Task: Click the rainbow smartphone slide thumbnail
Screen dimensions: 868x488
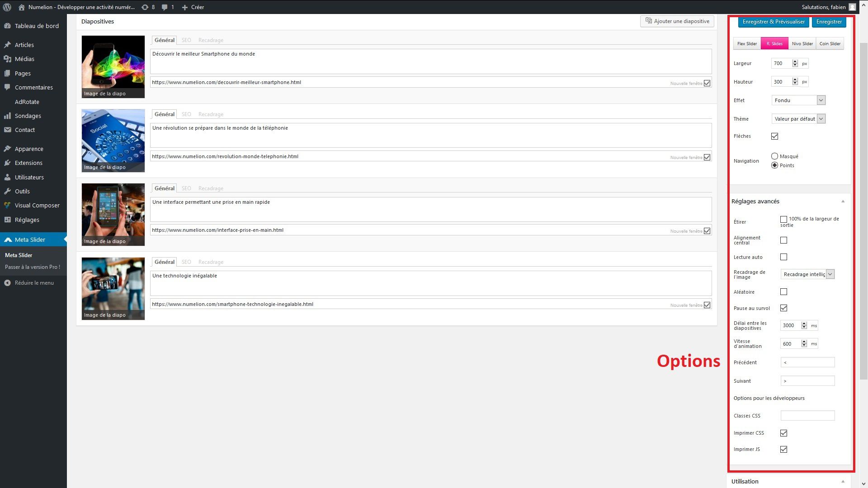Action: coord(113,67)
